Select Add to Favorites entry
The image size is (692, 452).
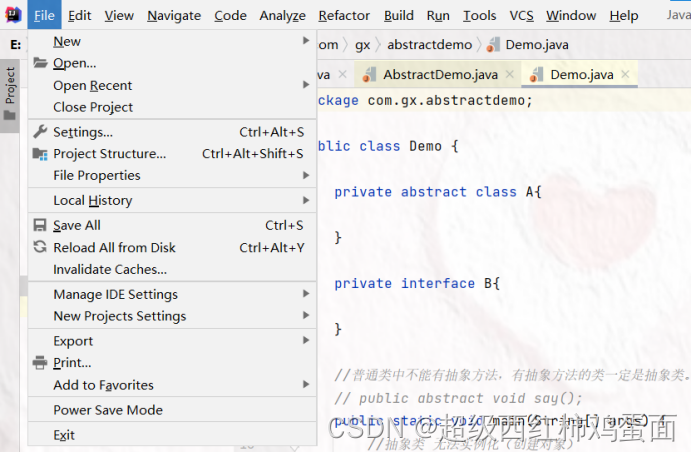click(x=172, y=385)
